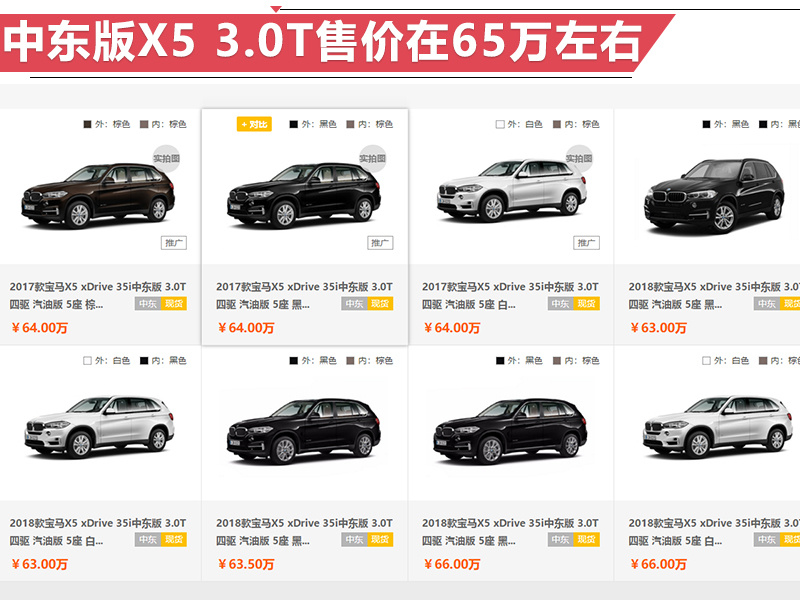This screenshot has width=800, height=600.
Task: Click 推广 tag under black 2017 X5
Action: (x=380, y=243)
